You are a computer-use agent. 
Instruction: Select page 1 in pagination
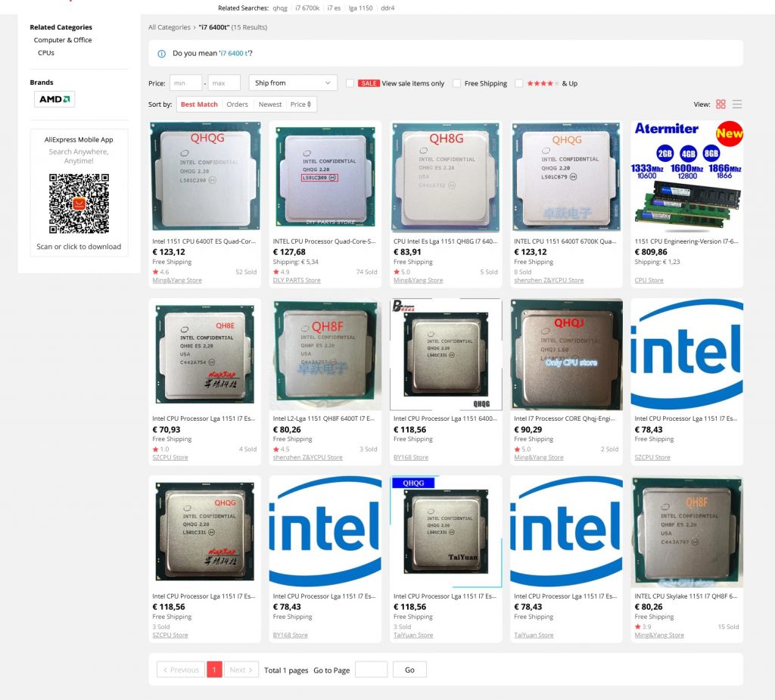(214, 669)
